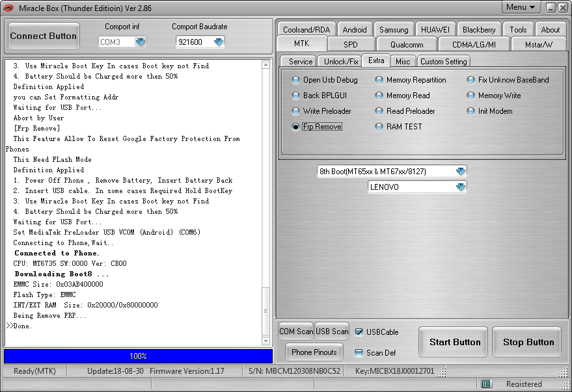
Task: Select the Memory Repartition option
Action: point(411,80)
